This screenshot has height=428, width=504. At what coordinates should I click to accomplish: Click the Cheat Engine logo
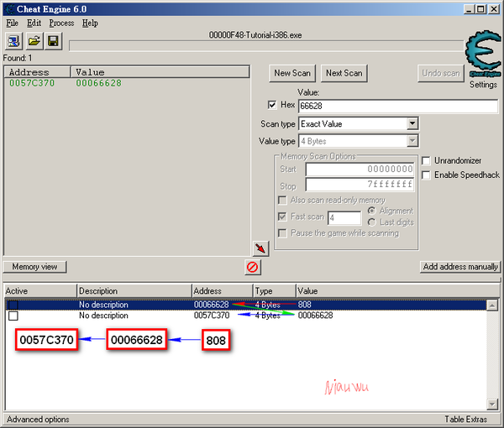point(483,54)
